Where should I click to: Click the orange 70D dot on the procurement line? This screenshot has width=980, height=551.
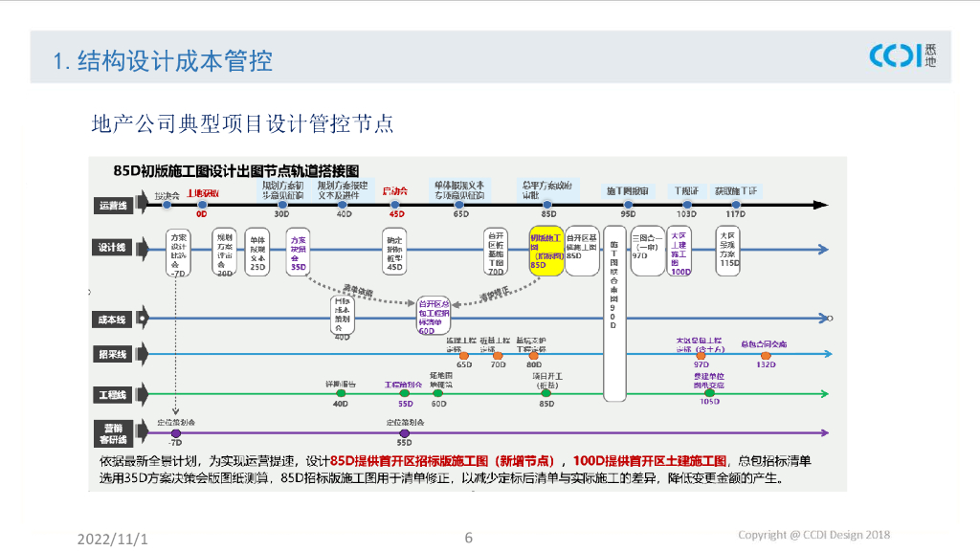[498, 356]
